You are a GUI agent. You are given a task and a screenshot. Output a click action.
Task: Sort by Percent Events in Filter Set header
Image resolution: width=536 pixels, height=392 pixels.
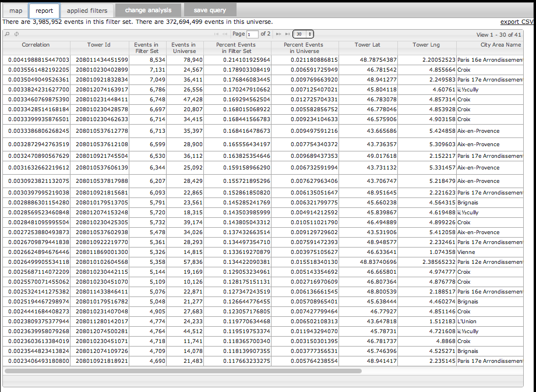[x=237, y=48]
